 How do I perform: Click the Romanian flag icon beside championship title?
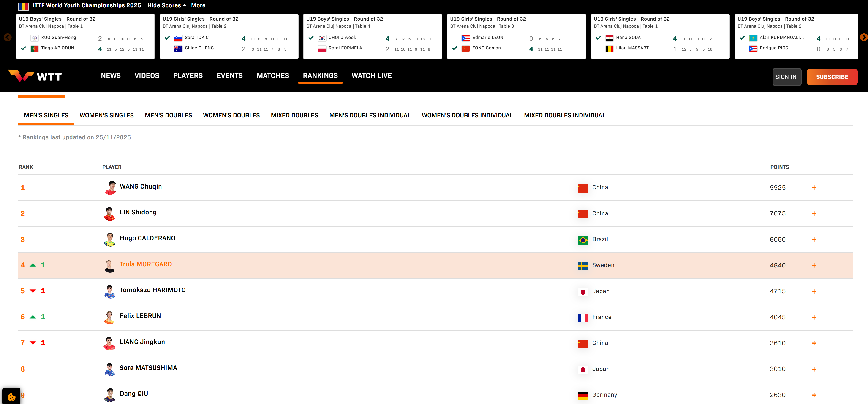click(x=23, y=6)
